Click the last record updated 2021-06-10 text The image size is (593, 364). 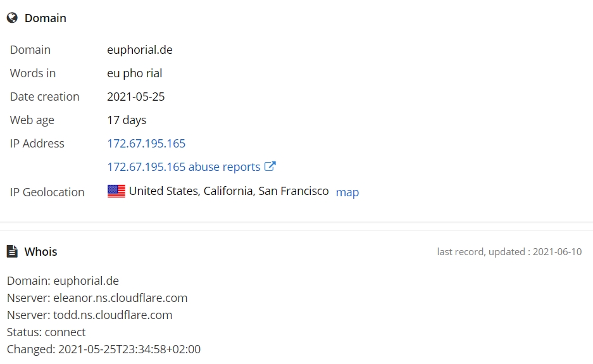[509, 252]
